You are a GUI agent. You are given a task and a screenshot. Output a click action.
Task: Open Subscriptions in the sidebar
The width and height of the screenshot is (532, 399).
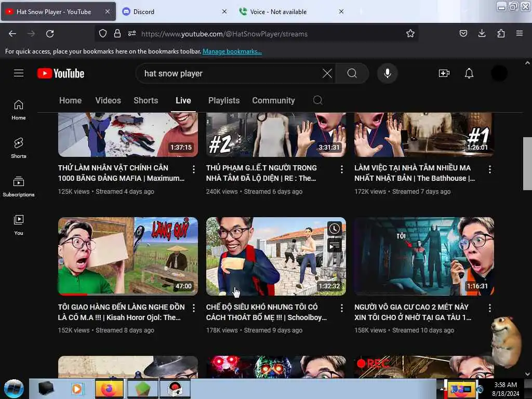click(19, 187)
